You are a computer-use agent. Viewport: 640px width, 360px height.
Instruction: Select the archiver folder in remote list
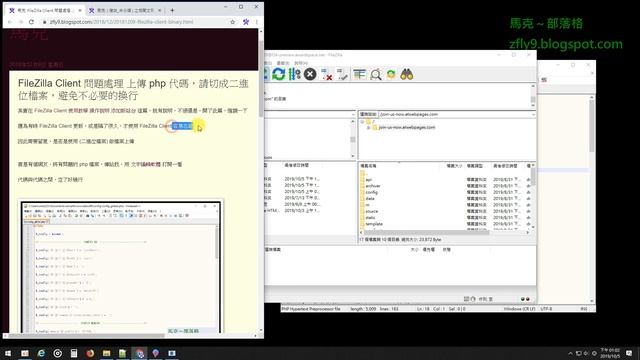[x=373, y=186]
